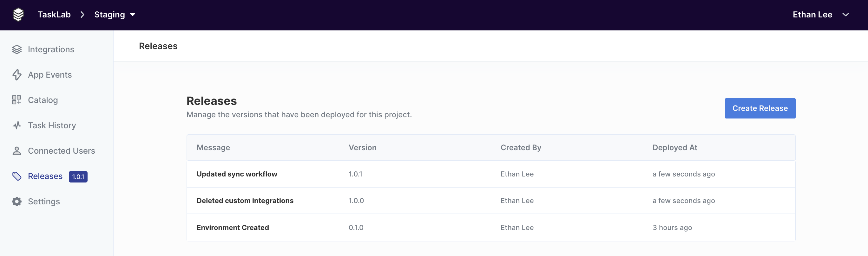
Task: Select the 1.0.1 version badge in sidebar
Action: tap(78, 176)
